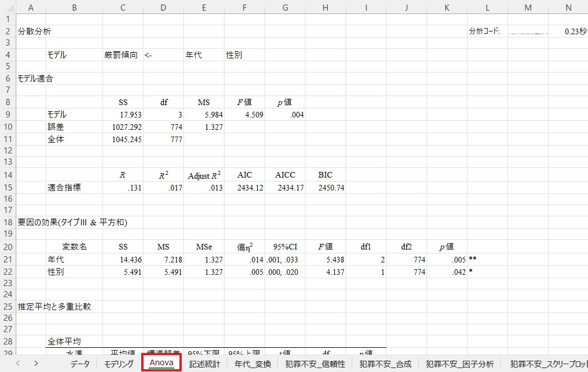Select the Anova sheet tab
The height and width of the screenshot is (372, 588).
pos(161,363)
